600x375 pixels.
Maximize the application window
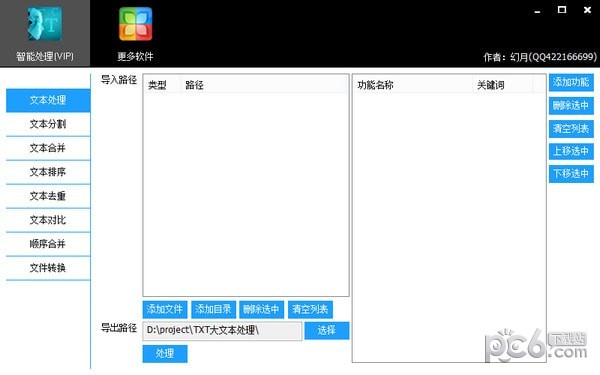tap(562, 10)
